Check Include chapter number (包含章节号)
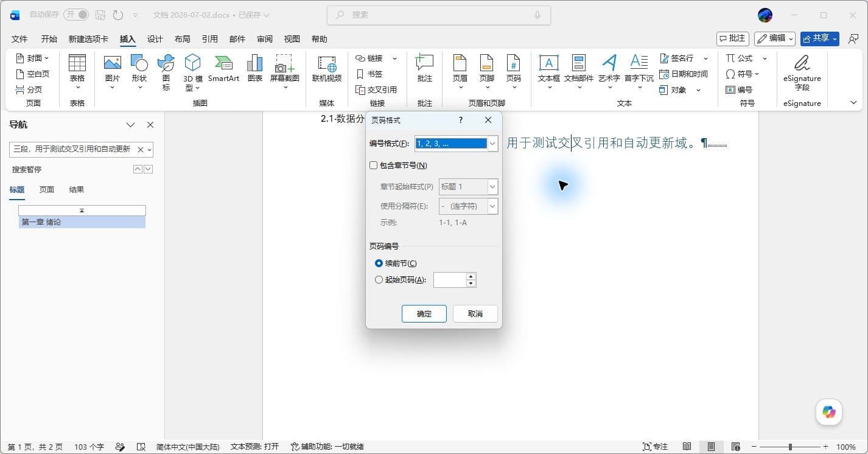Image resolution: width=868 pixels, height=454 pixels. click(374, 165)
